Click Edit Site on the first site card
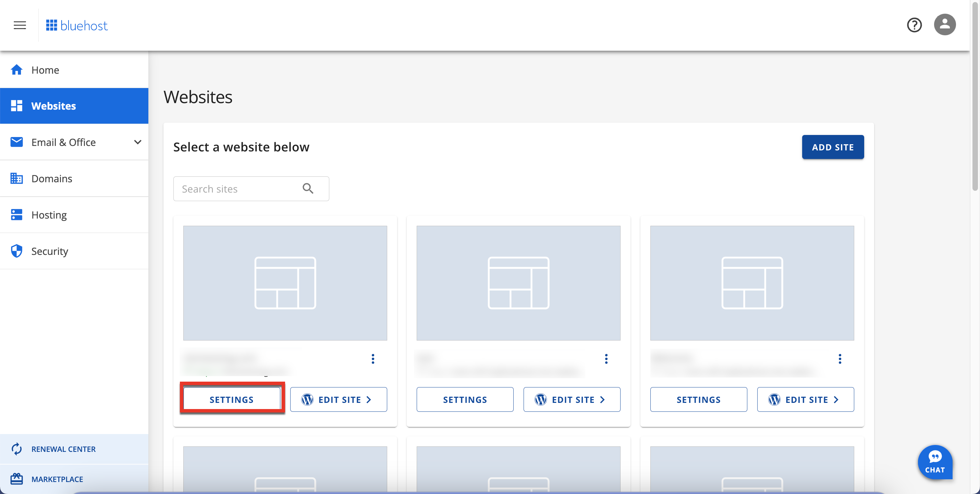This screenshot has height=494, width=980. [339, 400]
